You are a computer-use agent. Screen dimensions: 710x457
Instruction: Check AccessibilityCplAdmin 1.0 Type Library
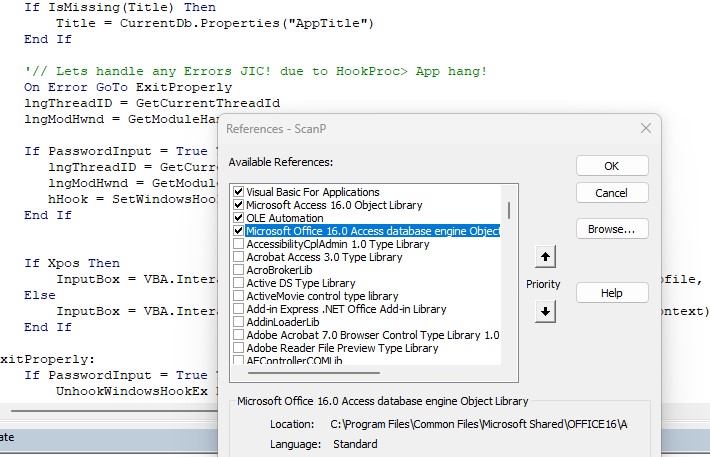[x=239, y=244]
